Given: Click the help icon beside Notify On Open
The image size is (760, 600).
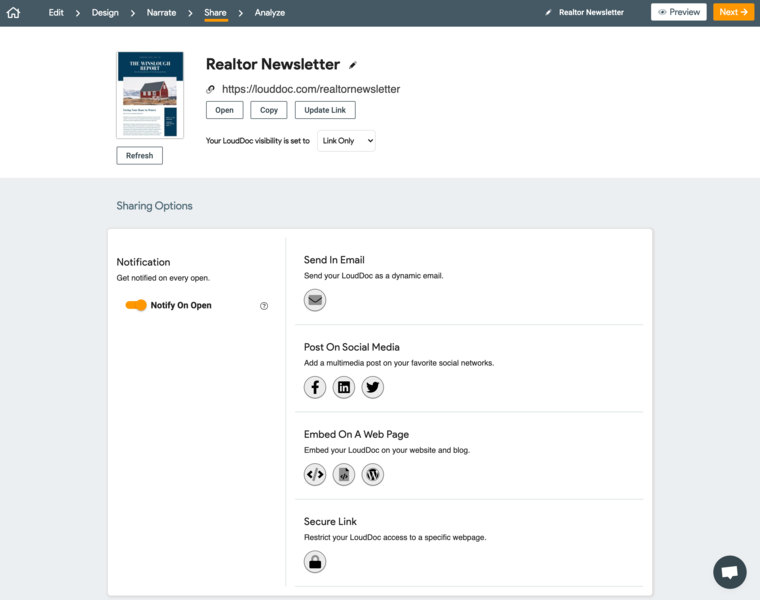Looking at the screenshot, I should click(x=264, y=306).
